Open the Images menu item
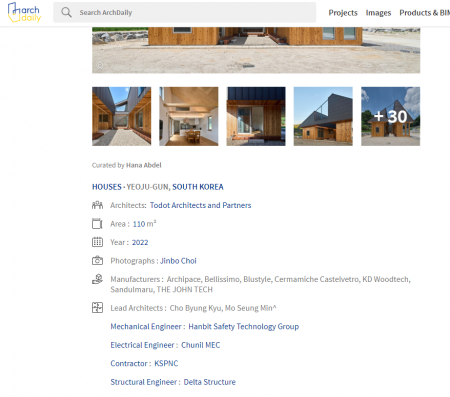The width and height of the screenshot is (450, 397). 378,13
